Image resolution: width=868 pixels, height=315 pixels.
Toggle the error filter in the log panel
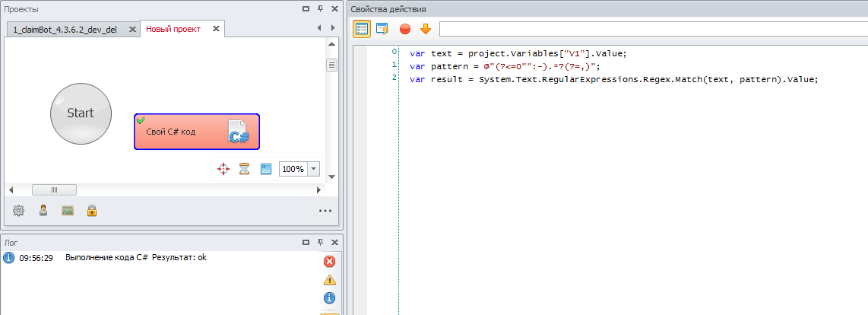point(329,262)
